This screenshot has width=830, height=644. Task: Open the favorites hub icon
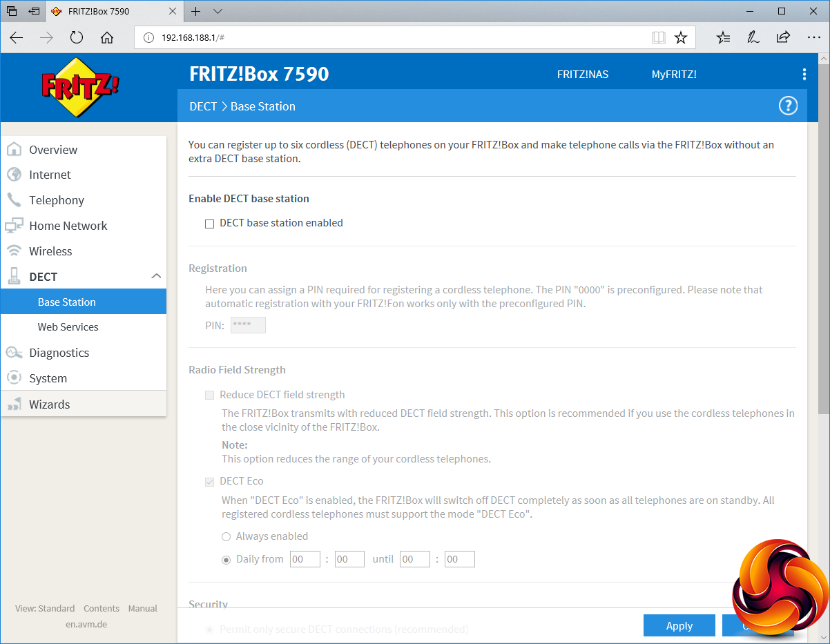[723, 37]
